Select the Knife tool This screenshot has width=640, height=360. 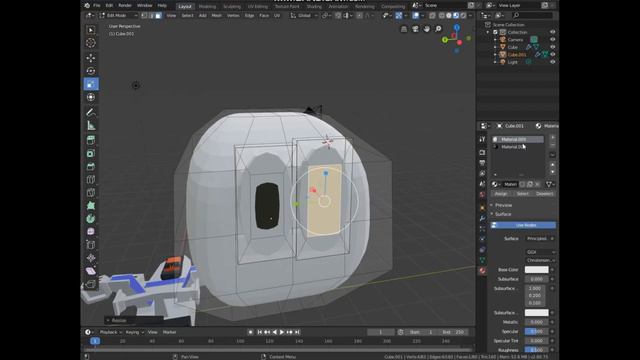[91, 193]
